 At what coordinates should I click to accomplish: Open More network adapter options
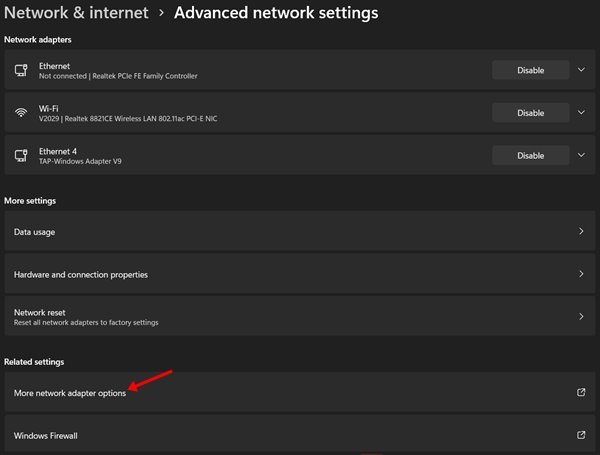[x=300, y=393]
